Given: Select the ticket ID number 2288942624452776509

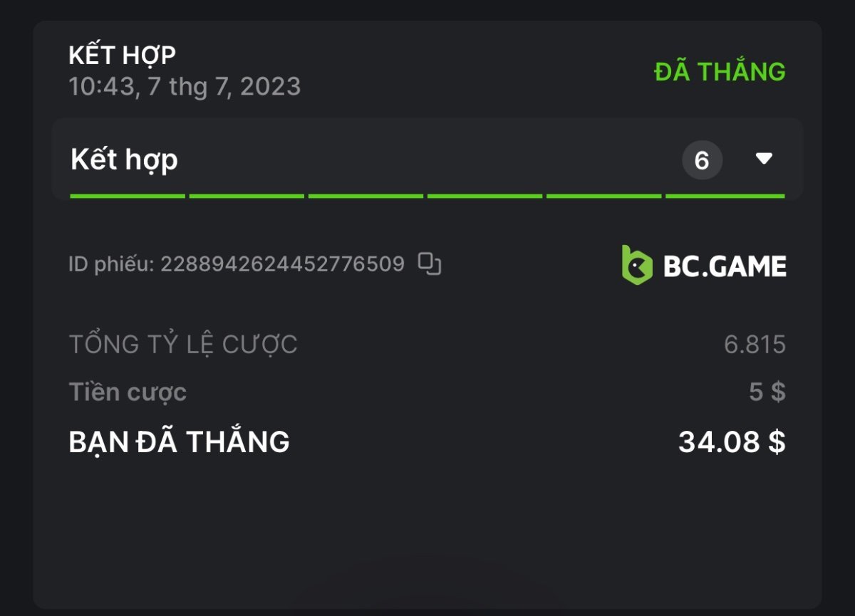Looking at the screenshot, I should click(282, 265).
